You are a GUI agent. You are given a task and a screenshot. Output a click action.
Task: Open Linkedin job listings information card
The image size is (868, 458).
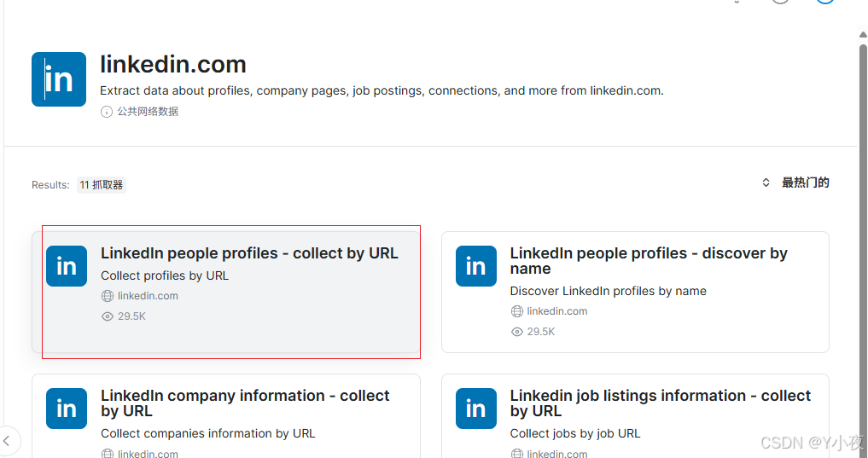(660, 403)
